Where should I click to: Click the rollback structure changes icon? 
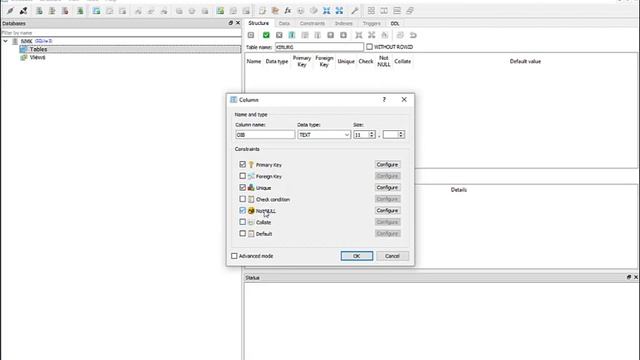click(279, 35)
